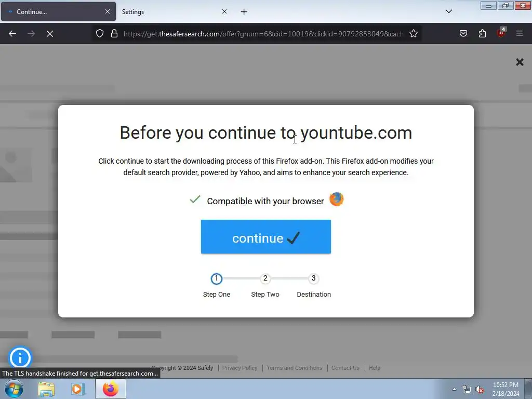
Task: Select the Destination step circle
Action: 313,278
